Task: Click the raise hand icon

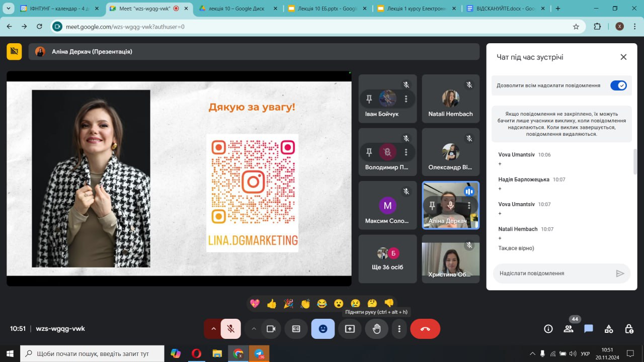Action: (x=376, y=329)
